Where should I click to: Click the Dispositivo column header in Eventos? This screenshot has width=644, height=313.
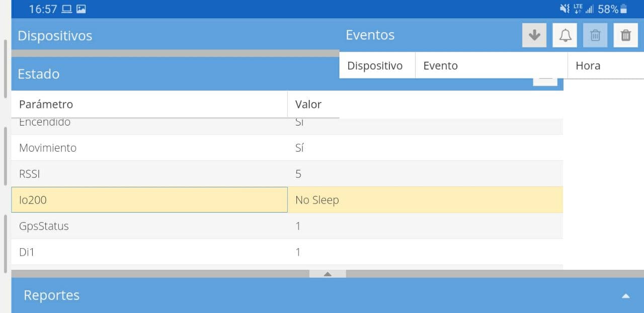click(377, 65)
